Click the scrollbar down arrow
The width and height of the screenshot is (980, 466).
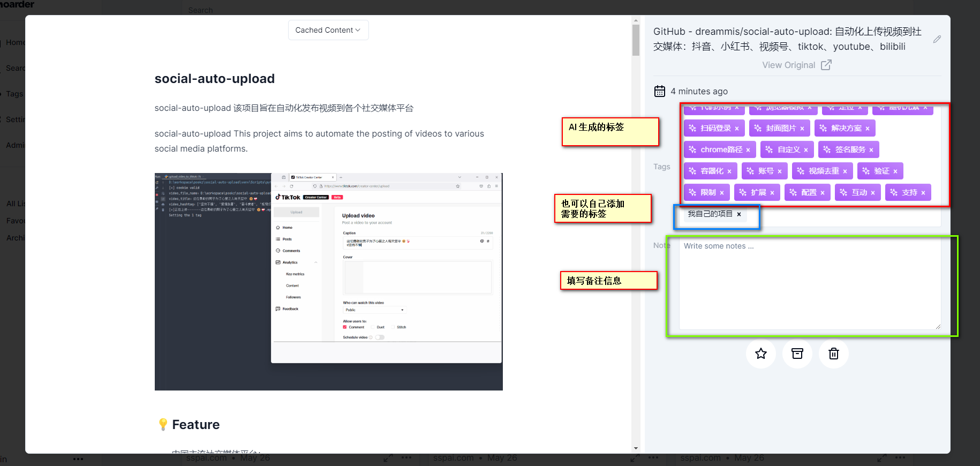[x=636, y=448]
